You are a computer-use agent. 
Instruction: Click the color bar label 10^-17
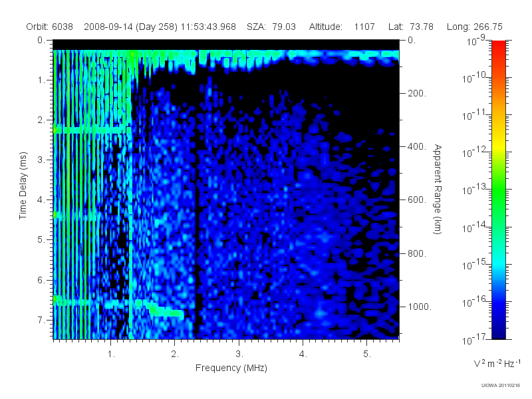point(474,339)
